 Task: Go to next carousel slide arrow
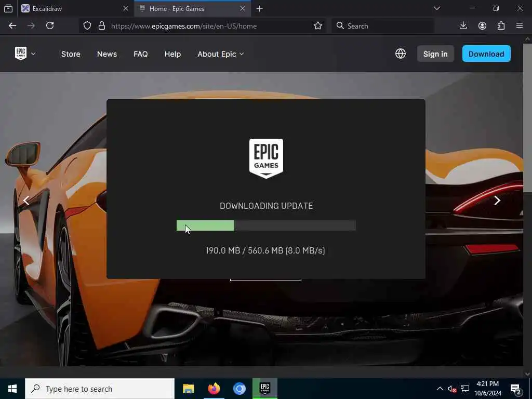click(x=497, y=201)
